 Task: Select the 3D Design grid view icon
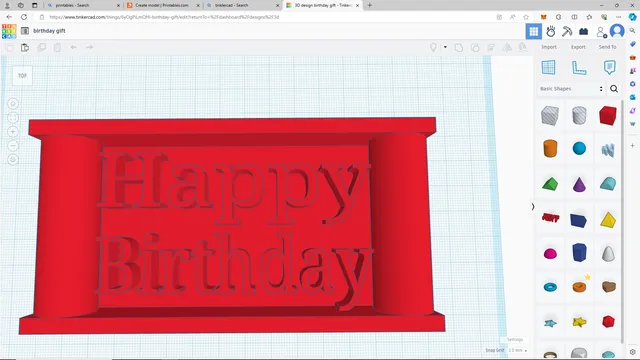pos(533,31)
